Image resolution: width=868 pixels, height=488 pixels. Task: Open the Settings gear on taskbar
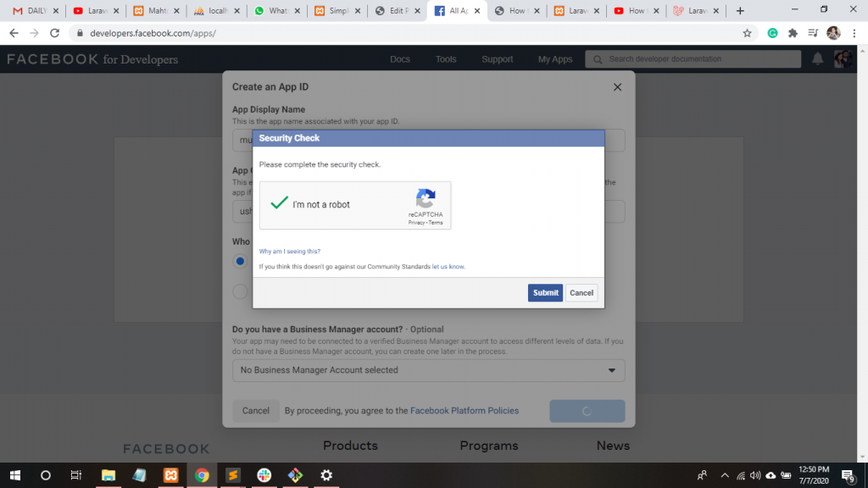326,475
